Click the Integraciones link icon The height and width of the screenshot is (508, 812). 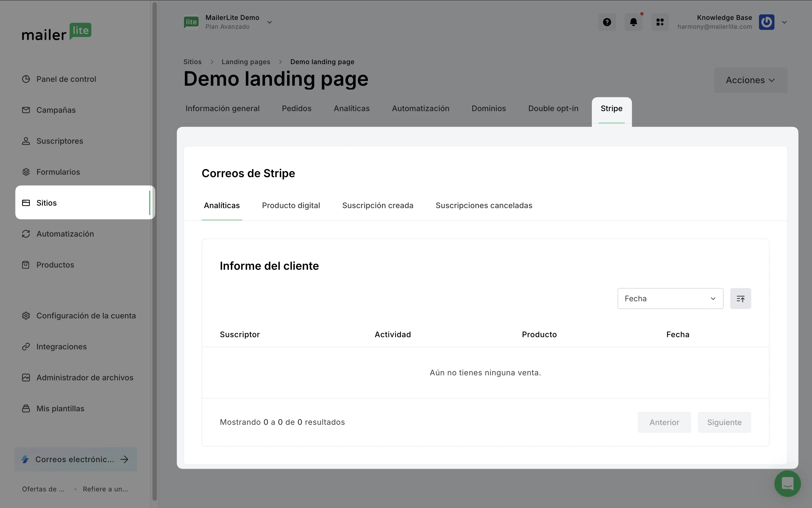click(x=26, y=346)
